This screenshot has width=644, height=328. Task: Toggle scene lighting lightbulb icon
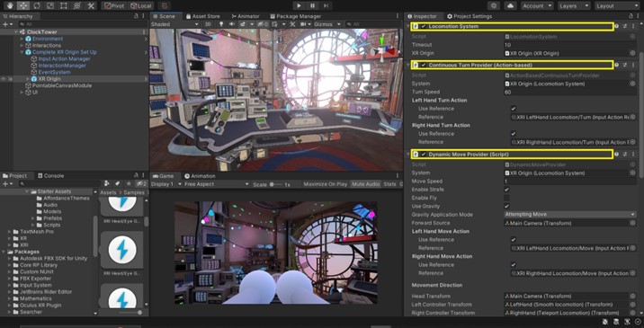tap(220, 24)
